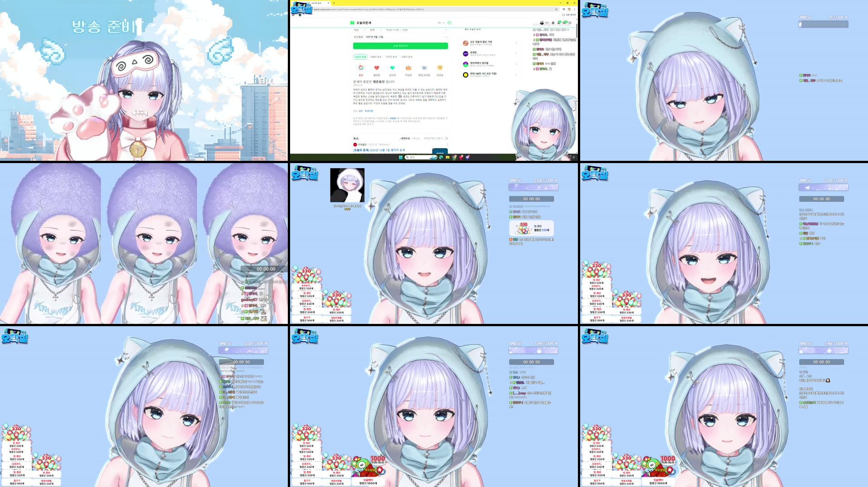Select the 애정운 heart icon on the fortune page
Viewport: 868px width, 487px height.
click(x=376, y=68)
